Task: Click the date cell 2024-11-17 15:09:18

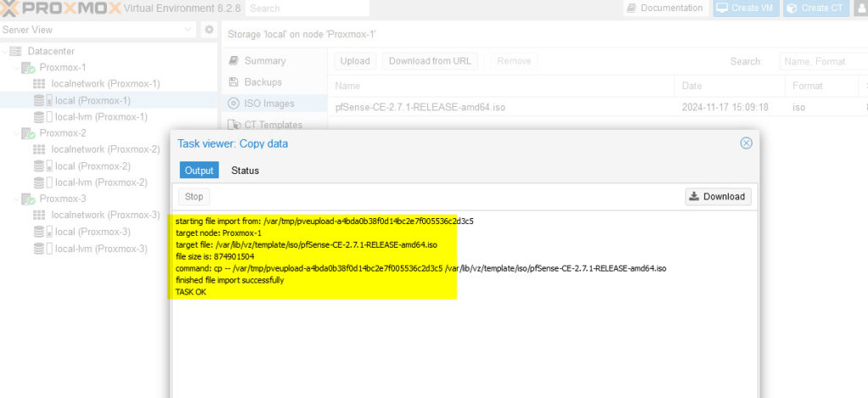Action: click(726, 107)
